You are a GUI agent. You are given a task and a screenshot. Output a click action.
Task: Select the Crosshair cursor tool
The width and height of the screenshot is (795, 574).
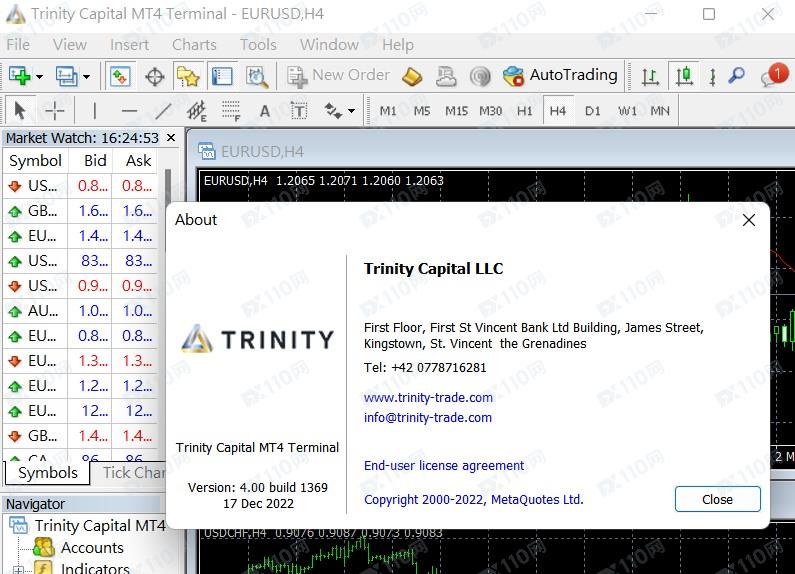click(x=55, y=111)
